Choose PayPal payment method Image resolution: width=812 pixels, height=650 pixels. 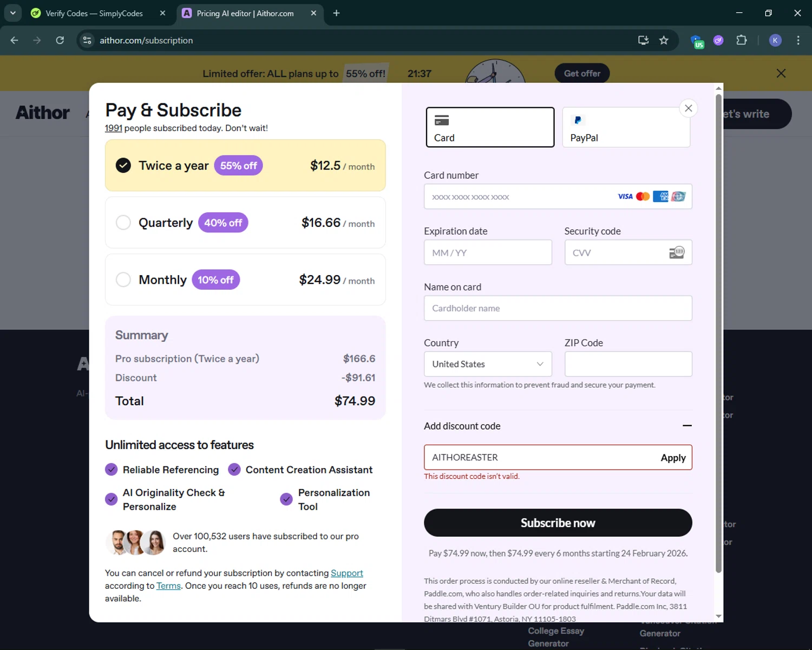pyautogui.click(x=626, y=127)
